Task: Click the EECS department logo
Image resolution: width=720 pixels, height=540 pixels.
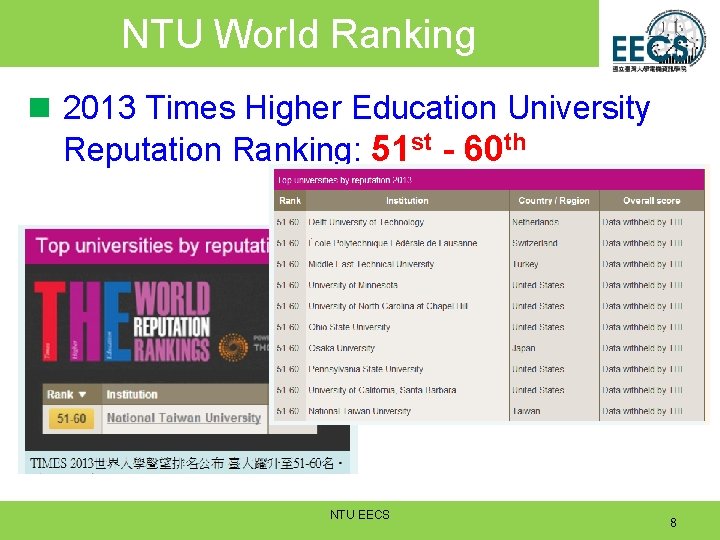Action: click(x=659, y=40)
